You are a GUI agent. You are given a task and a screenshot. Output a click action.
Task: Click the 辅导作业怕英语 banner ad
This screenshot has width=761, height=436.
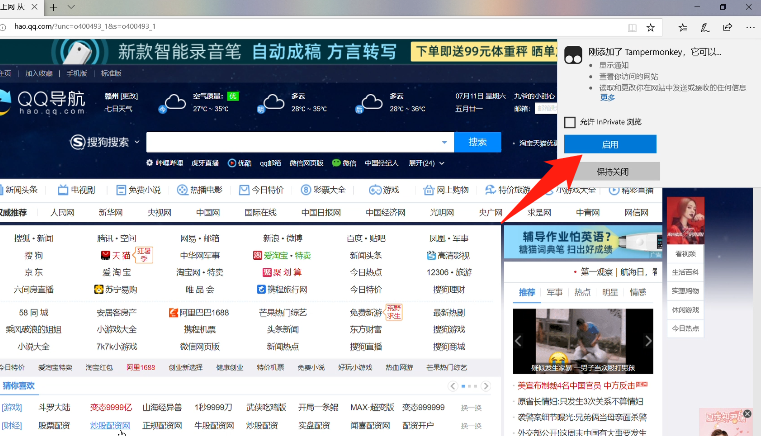pyautogui.click(x=583, y=242)
